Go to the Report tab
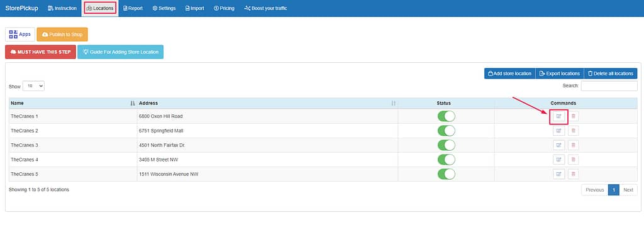The width and height of the screenshot is (644, 230). 133,8
